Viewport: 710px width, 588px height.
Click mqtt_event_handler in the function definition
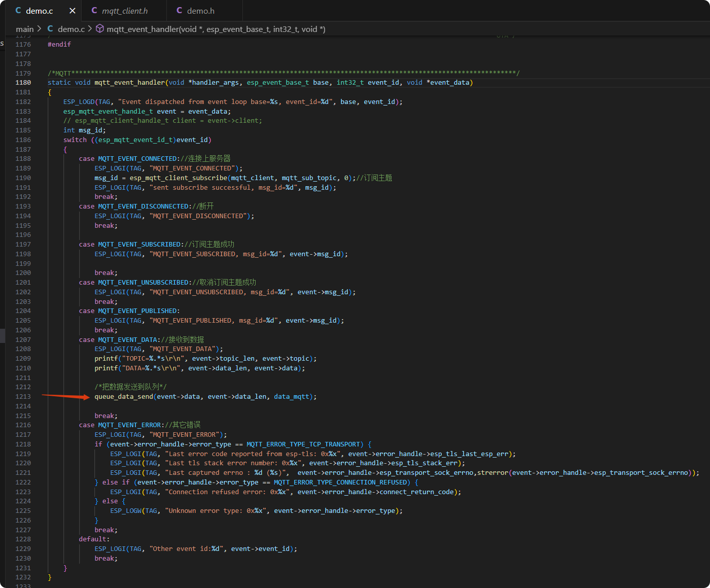tap(130, 83)
